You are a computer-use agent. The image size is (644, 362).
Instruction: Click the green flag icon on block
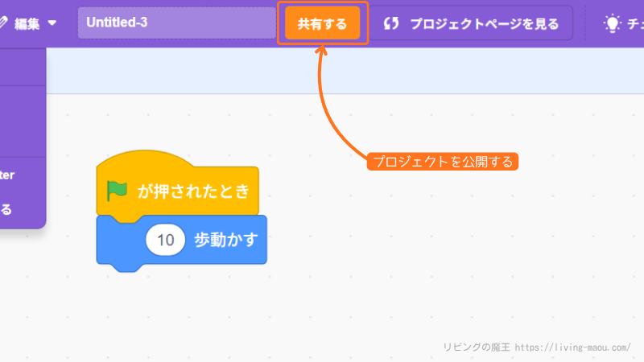click(x=118, y=191)
